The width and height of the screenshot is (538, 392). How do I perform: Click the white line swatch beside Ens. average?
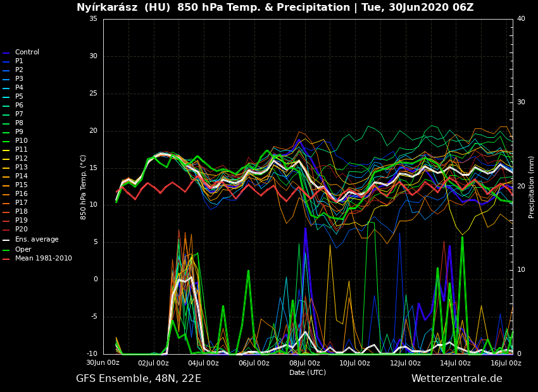tap(6, 240)
